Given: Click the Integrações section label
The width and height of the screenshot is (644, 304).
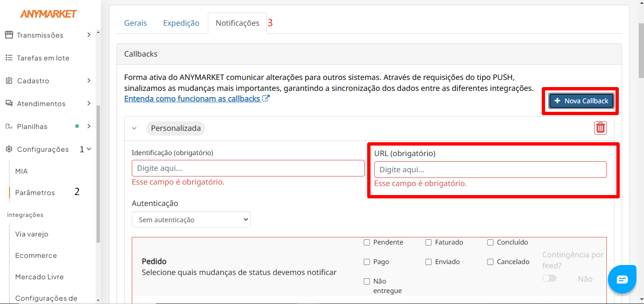Looking at the screenshot, I should click(x=25, y=215).
